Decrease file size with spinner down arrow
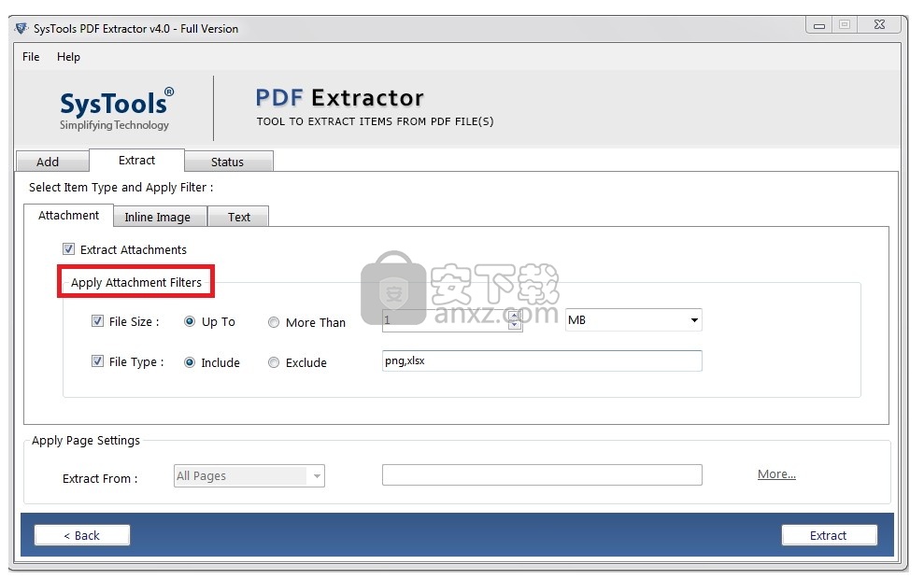This screenshot has height=579, width=924. 515,325
